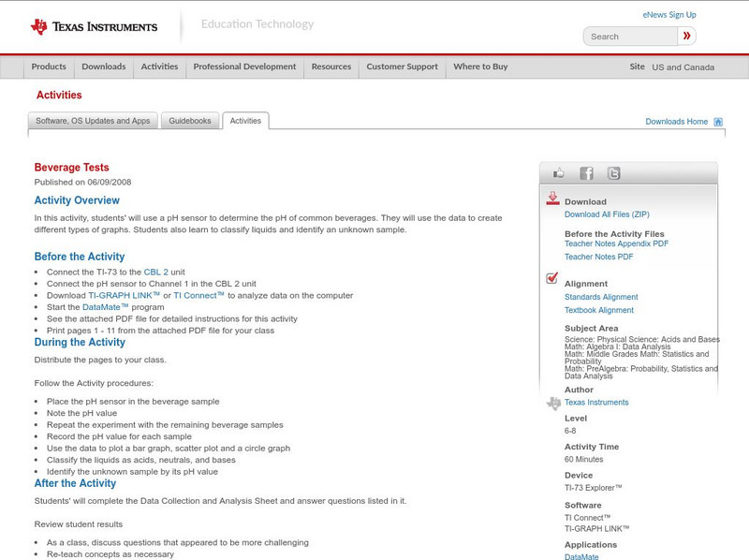This screenshot has width=749, height=560.
Task: Open the Resources menu
Action: (331, 66)
